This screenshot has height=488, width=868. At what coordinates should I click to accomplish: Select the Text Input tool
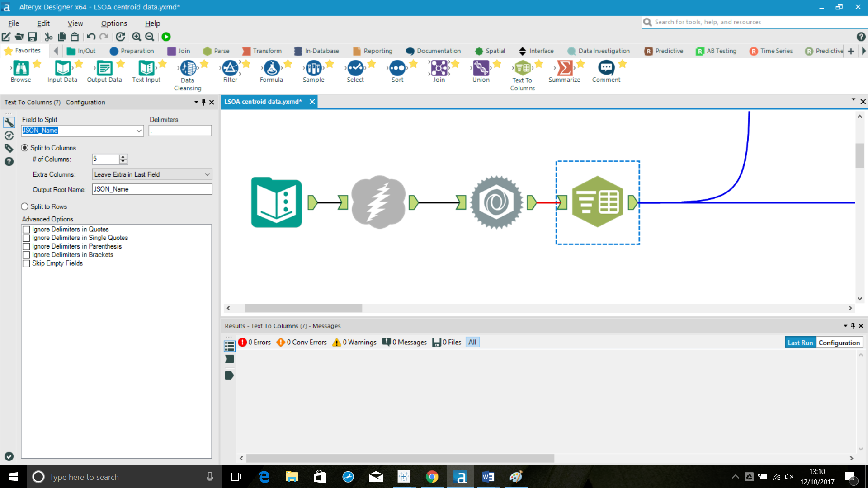(146, 71)
